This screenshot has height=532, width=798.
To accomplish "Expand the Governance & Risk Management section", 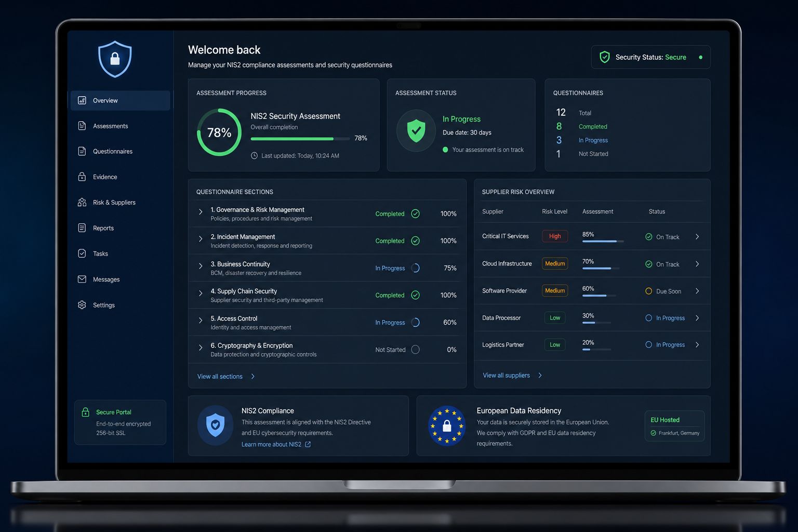I will point(201,212).
